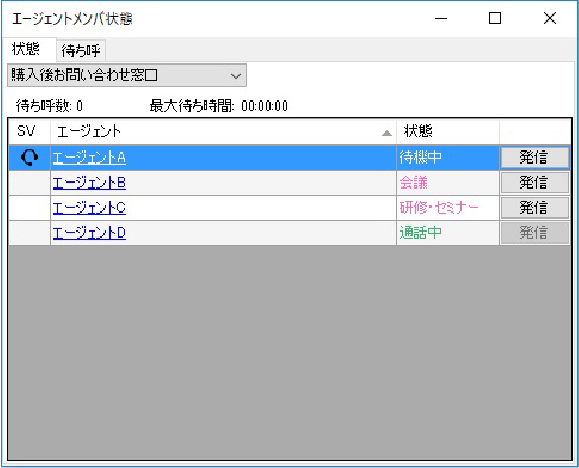Click the disabled 発信 button for エージェントD
The image size is (579, 468).
tap(534, 233)
